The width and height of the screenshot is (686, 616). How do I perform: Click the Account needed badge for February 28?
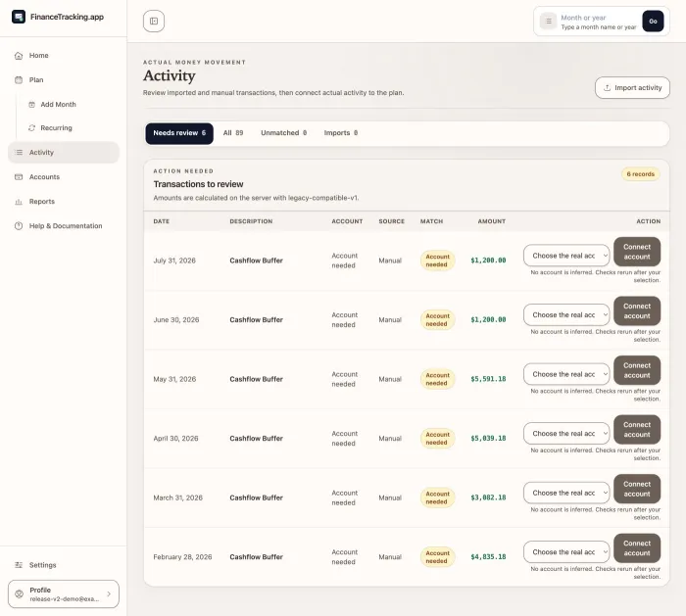[437, 557]
